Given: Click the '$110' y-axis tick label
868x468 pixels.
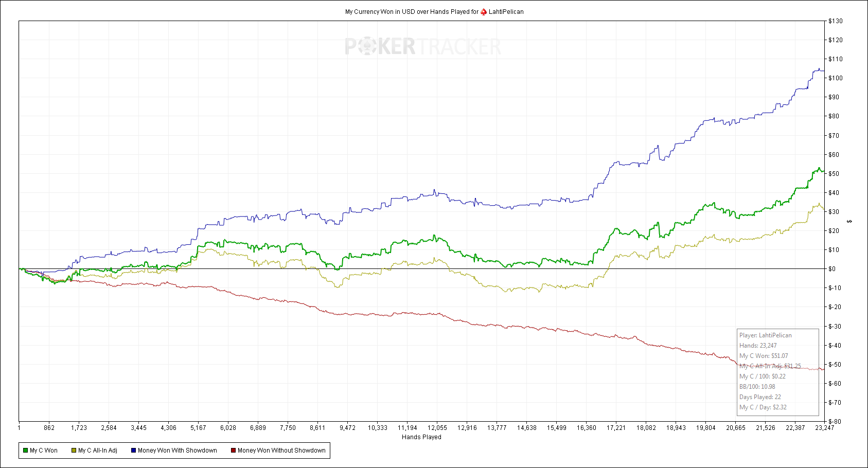Looking at the screenshot, I should 836,59.
